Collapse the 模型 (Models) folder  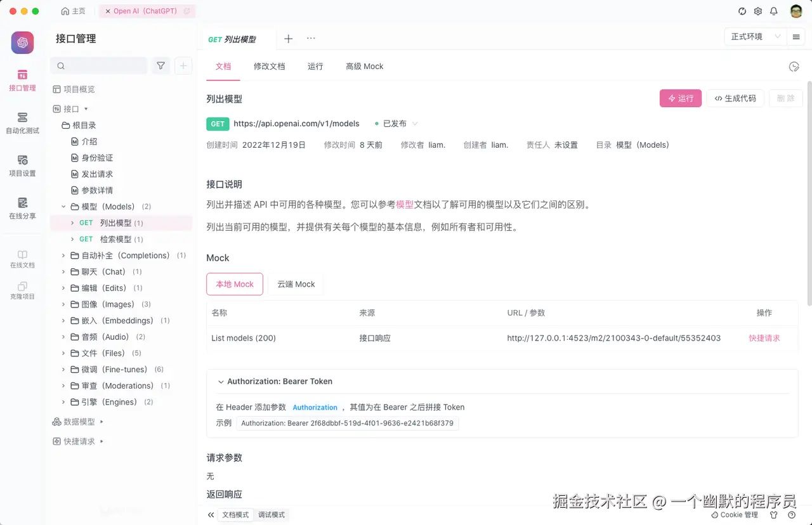[x=63, y=207]
